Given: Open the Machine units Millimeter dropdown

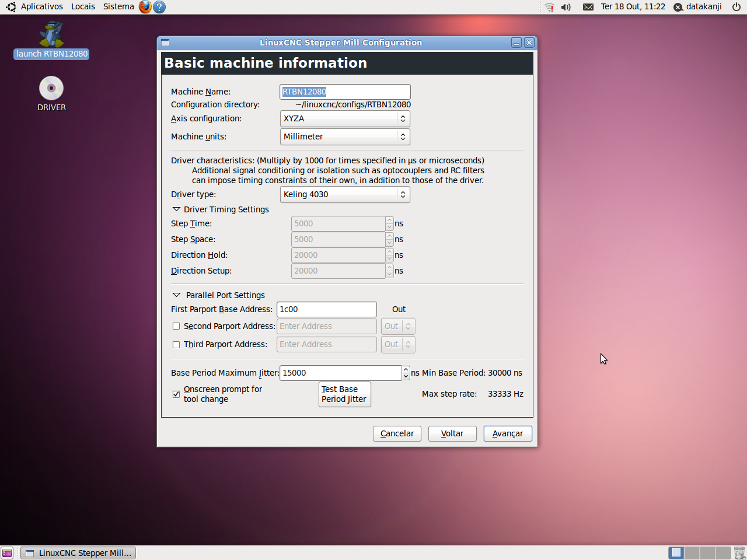Looking at the screenshot, I should 345,136.
